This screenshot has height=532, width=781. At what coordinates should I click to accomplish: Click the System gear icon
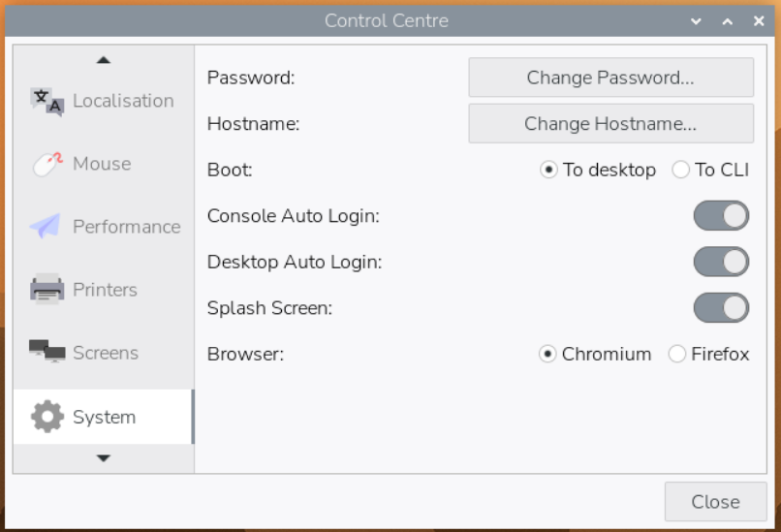click(47, 417)
